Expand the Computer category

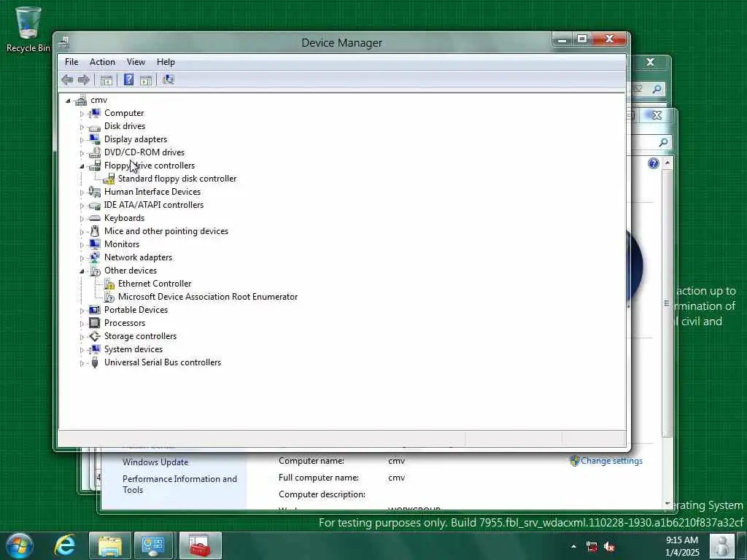click(x=82, y=114)
